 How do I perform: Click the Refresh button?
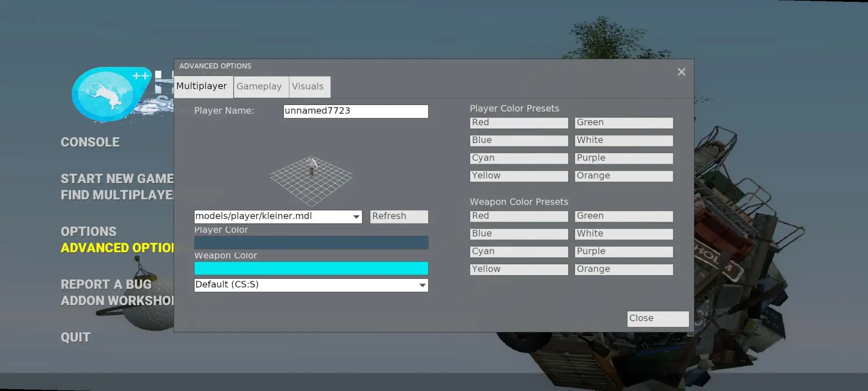(399, 217)
